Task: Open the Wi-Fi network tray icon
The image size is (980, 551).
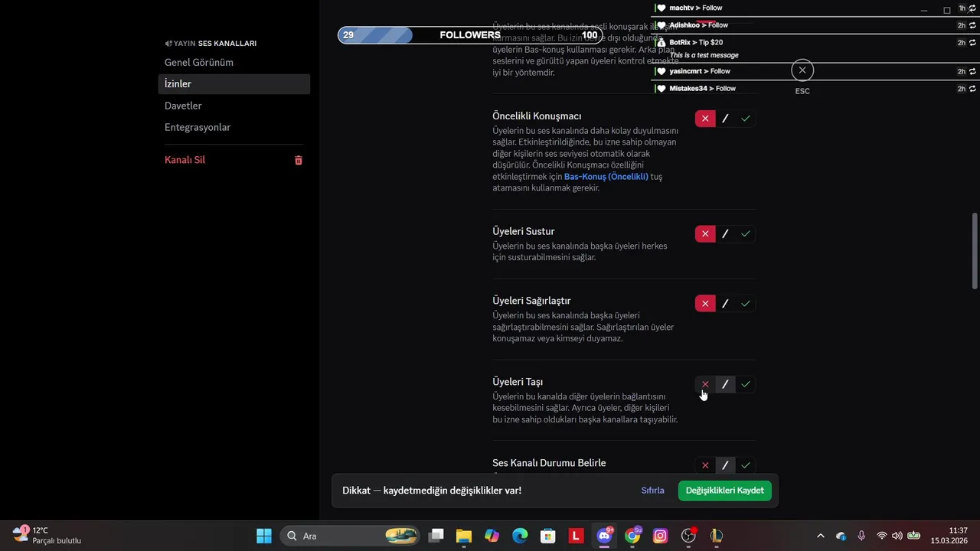Action: (882, 536)
